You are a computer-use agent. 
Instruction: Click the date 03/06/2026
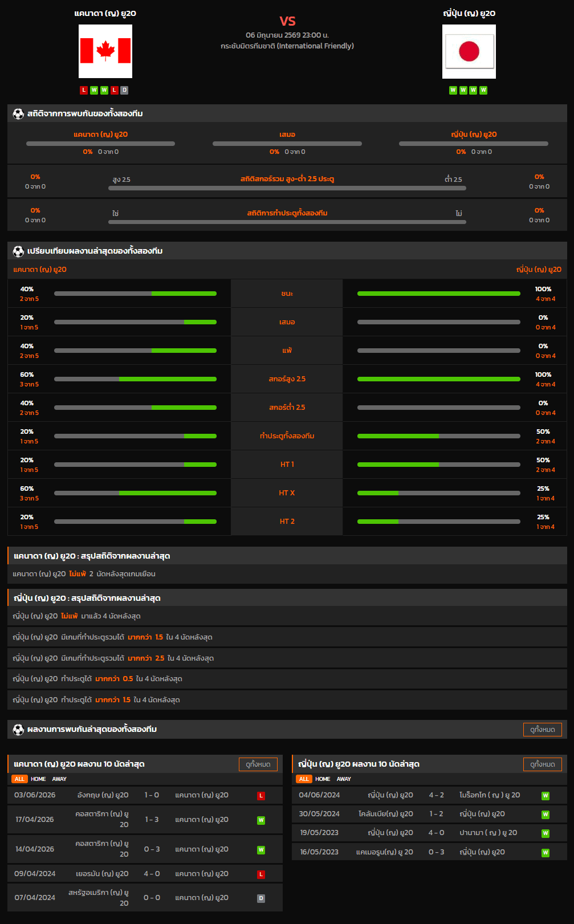coord(35,795)
